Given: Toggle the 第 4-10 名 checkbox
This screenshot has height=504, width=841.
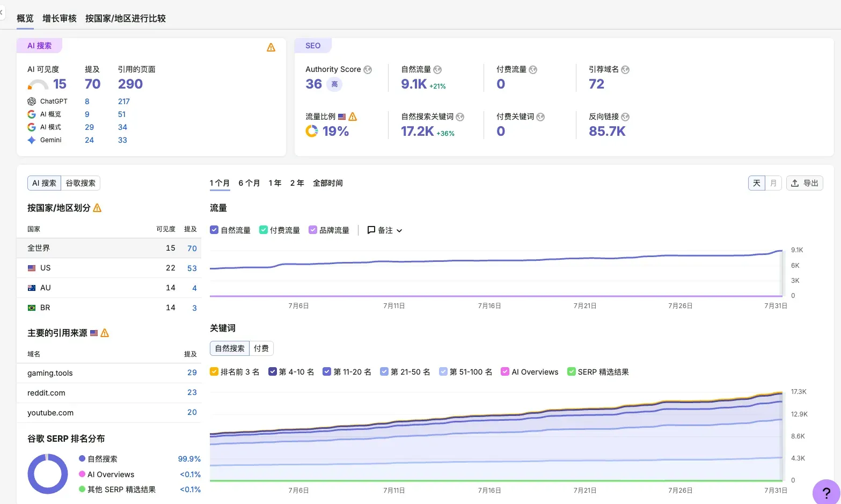Looking at the screenshot, I should (272, 371).
